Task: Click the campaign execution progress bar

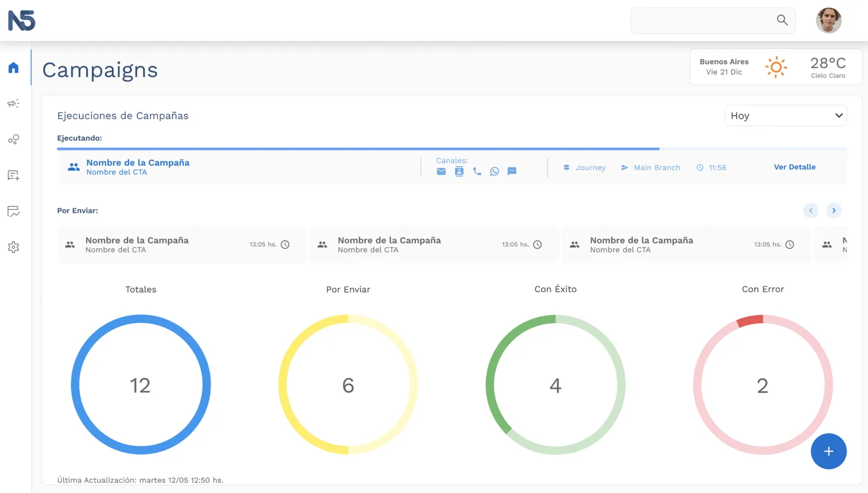Action: click(452, 149)
